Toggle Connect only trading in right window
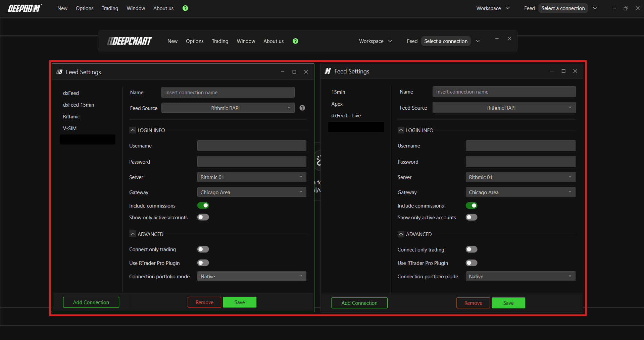The height and width of the screenshot is (340, 644). coord(472,249)
